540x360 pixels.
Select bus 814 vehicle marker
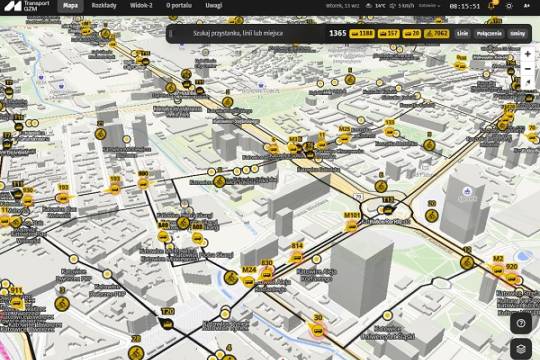point(297,257)
